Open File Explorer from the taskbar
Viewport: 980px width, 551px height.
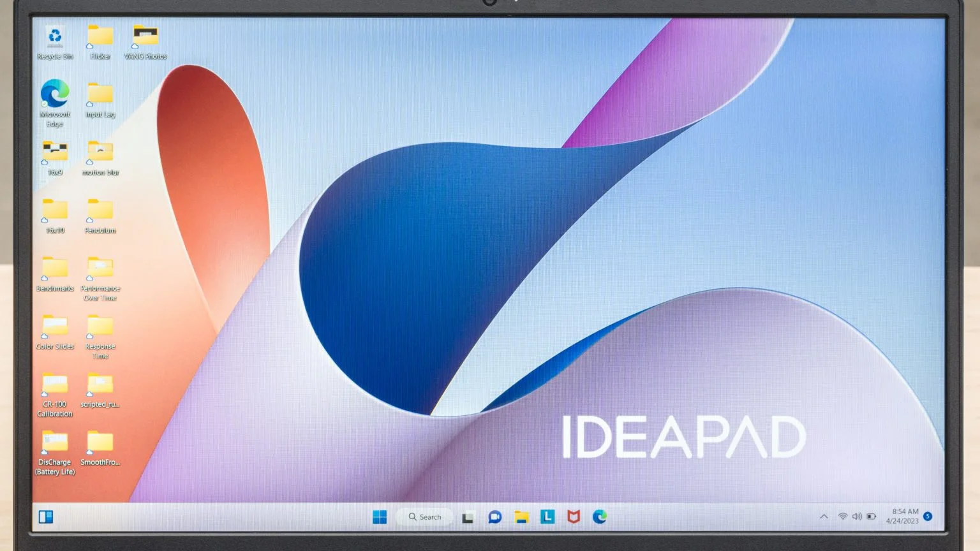[521, 517]
